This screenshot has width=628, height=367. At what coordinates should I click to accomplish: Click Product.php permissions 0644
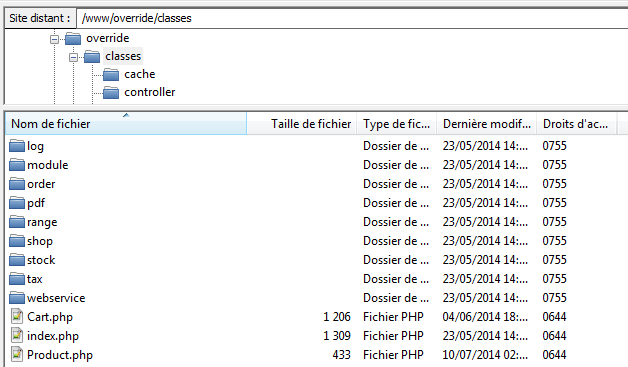pos(554,355)
